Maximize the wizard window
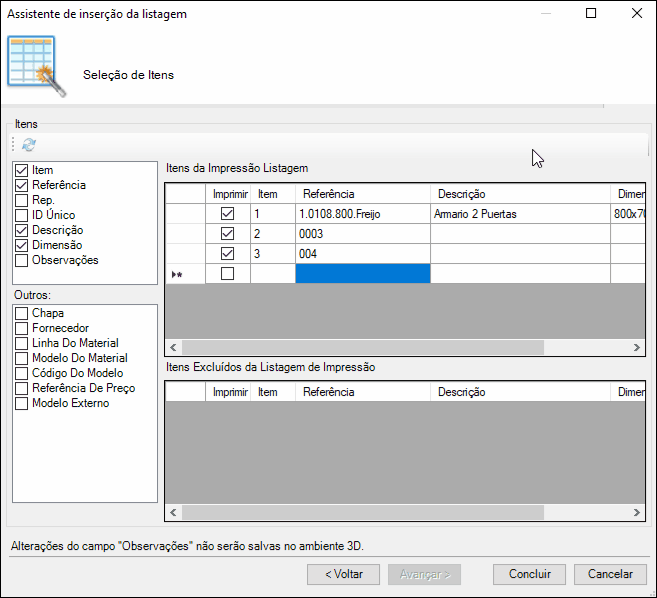Viewport: 657px width, 598px height. pos(591,13)
